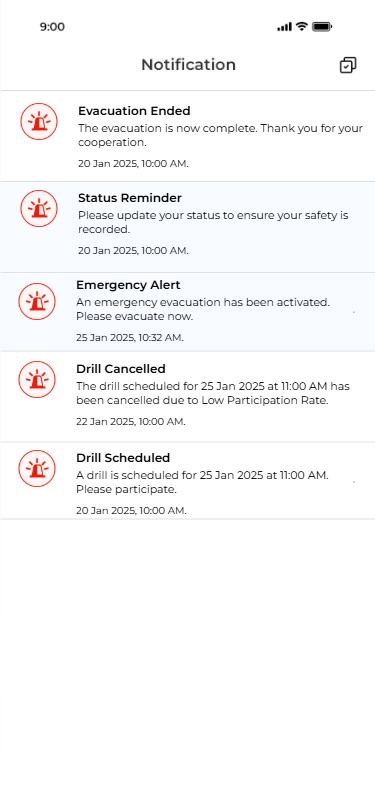Tap the Drill Cancelled siren icon

point(37,379)
